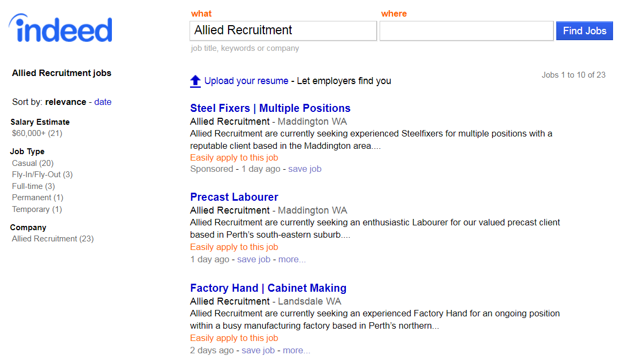Open the Upload your resume link
Screen dimensions: 620x364
click(x=246, y=81)
